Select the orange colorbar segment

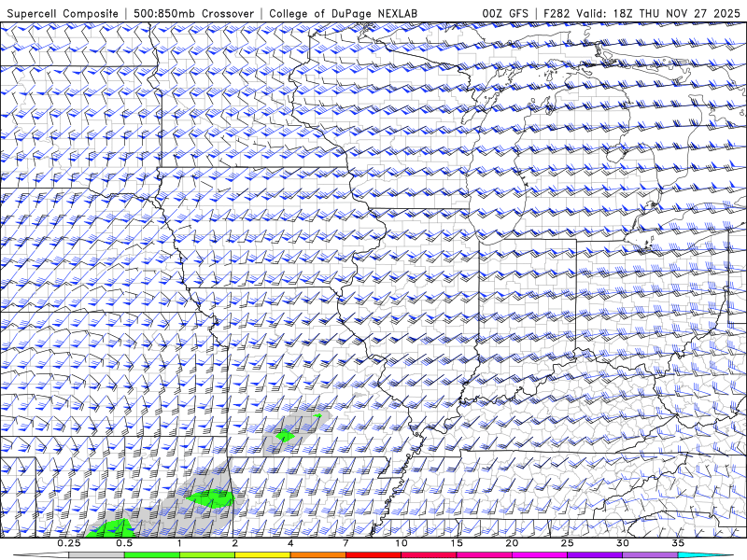[317, 555]
